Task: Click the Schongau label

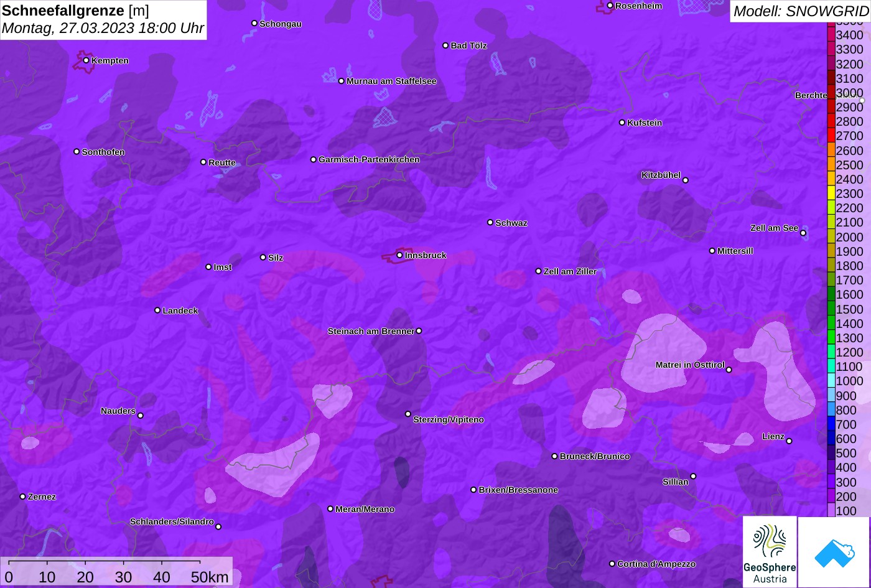Action: coord(281,24)
